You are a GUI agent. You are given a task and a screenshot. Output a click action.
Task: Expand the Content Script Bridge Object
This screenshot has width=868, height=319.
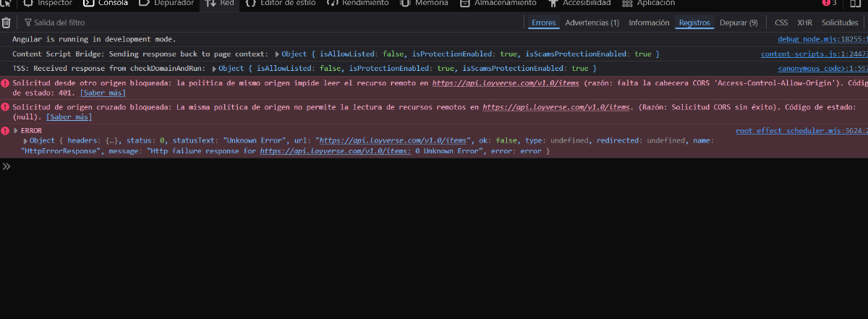pyautogui.click(x=276, y=54)
